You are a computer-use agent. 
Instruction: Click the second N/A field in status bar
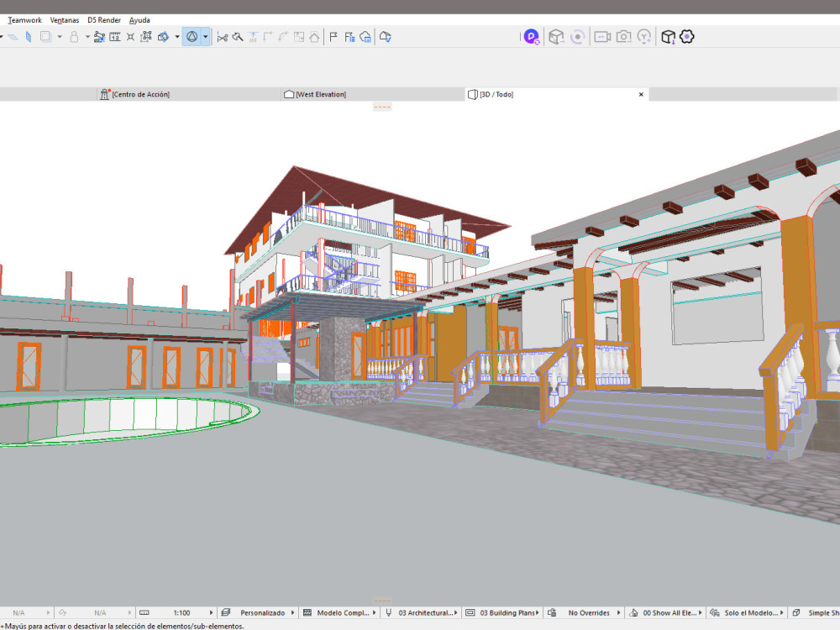pyautogui.click(x=100, y=613)
